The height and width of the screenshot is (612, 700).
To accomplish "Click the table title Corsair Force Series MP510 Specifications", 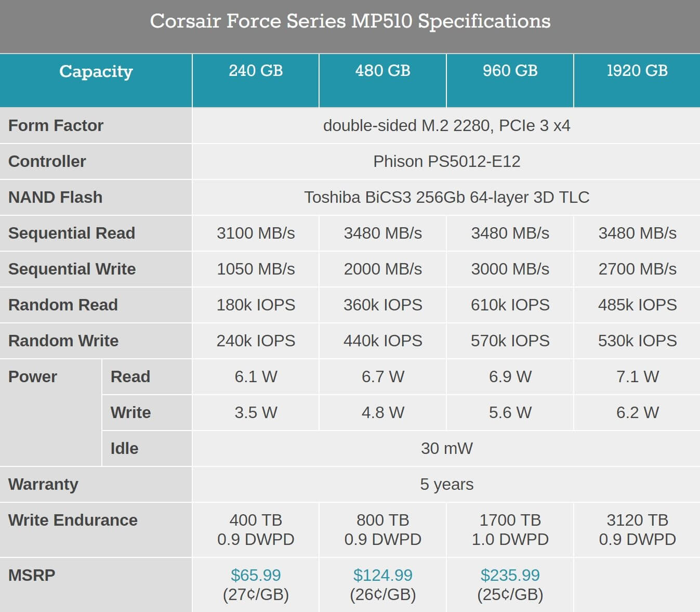I will [x=350, y=21].
